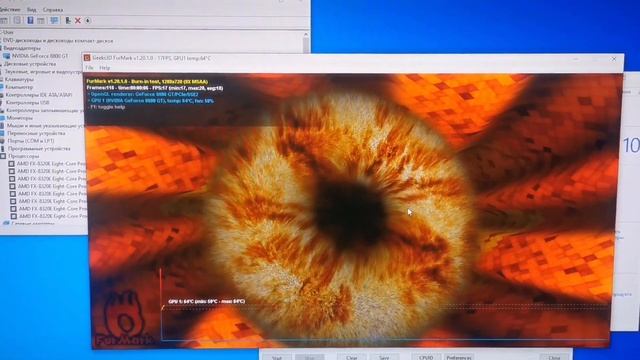Open the Справка menu in Device Manager
This screenshot has width=640, height=360.
tap(53, 9)
